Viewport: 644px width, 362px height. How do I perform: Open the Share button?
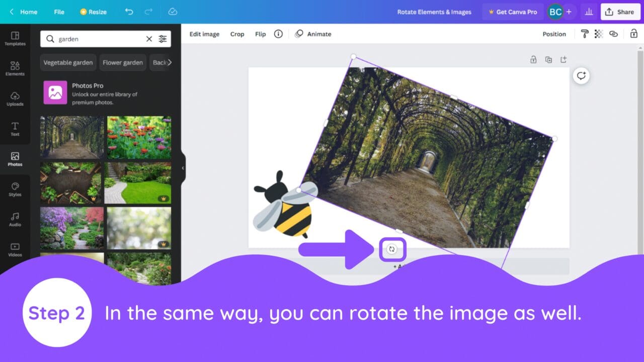[620, 12]
